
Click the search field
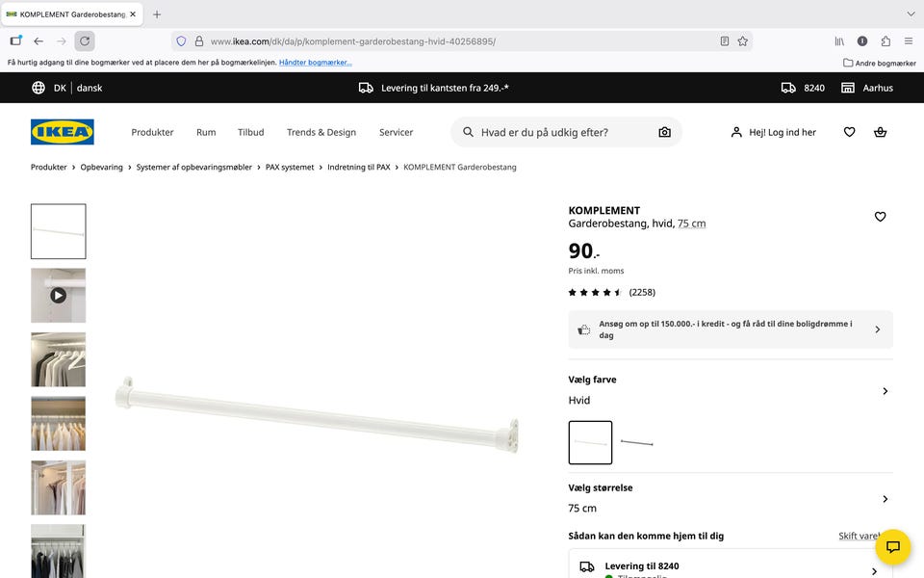pyautogui.click(x=566, y=132)
